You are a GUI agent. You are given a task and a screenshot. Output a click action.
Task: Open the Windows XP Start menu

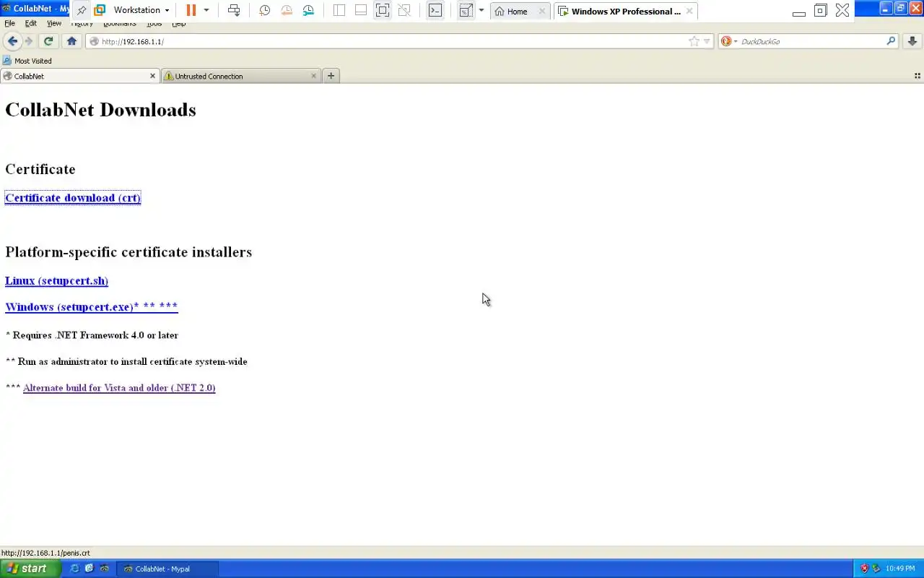click(x=29, y=569)
